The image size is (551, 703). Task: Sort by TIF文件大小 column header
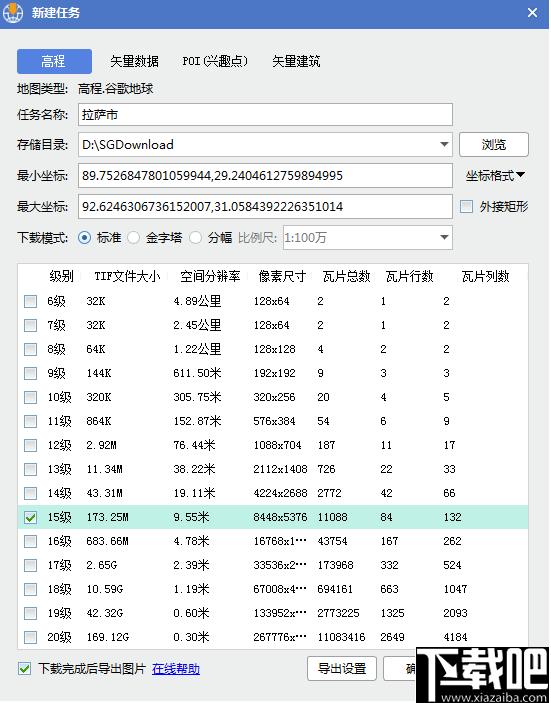tap(127, 277)
